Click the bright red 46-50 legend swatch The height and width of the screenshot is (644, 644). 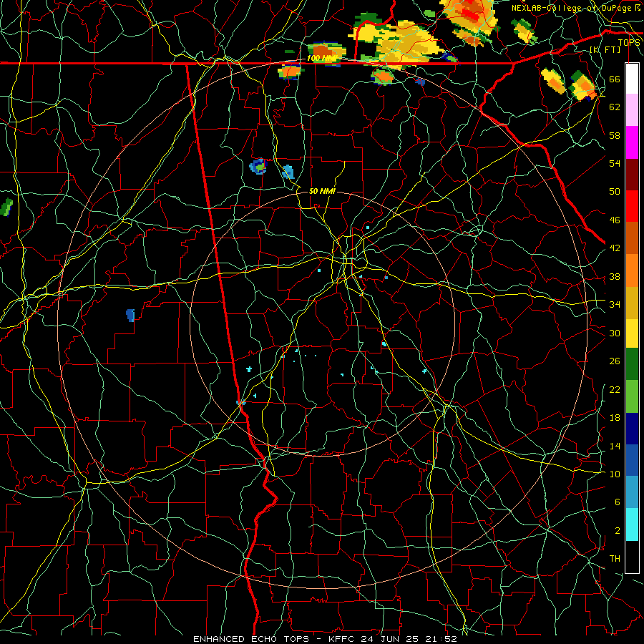pos(632,206)
